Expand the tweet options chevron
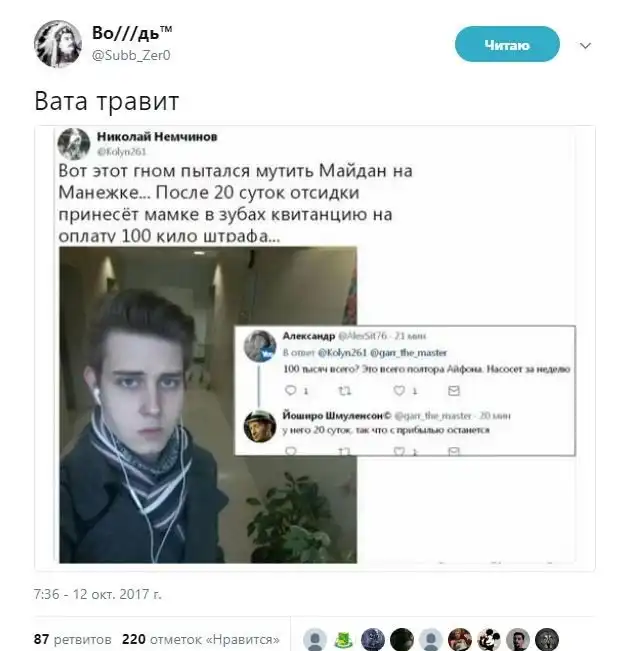The width and height of the screenshot is (625, 651). pos(585,46)
